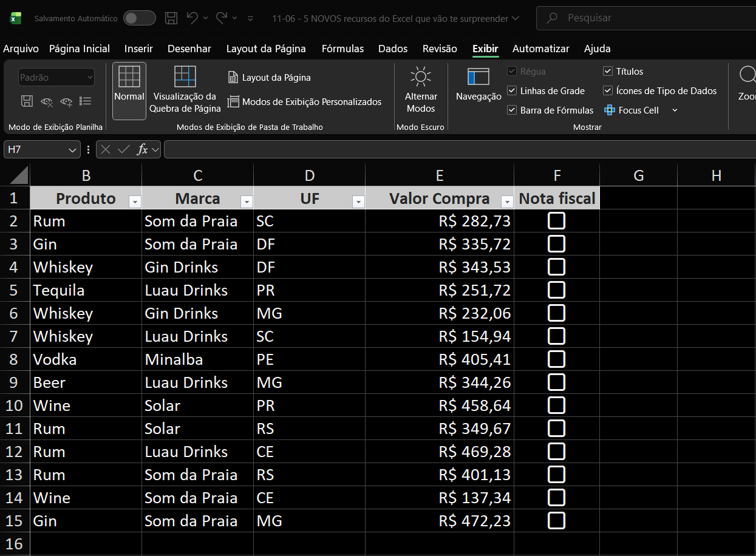The image size is (756, 556).
Task: Click the Nota fiscal header cell
Action: (557, 198)
